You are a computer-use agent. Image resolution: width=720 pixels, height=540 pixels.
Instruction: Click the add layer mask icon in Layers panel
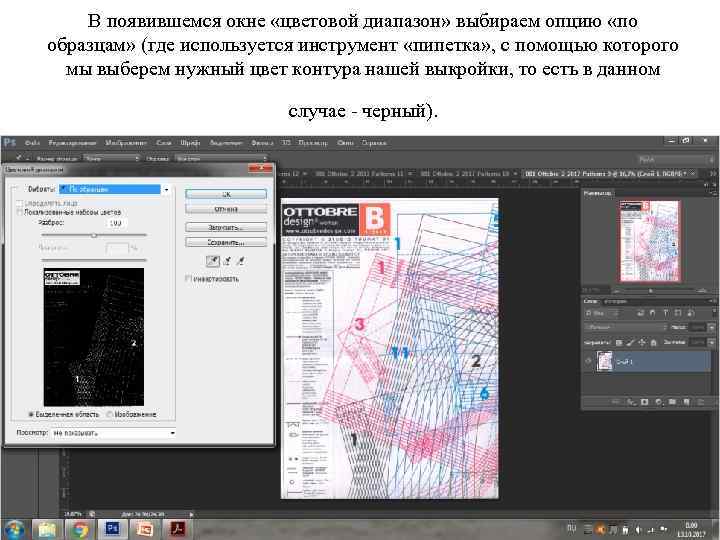click(x=645, y=402)
